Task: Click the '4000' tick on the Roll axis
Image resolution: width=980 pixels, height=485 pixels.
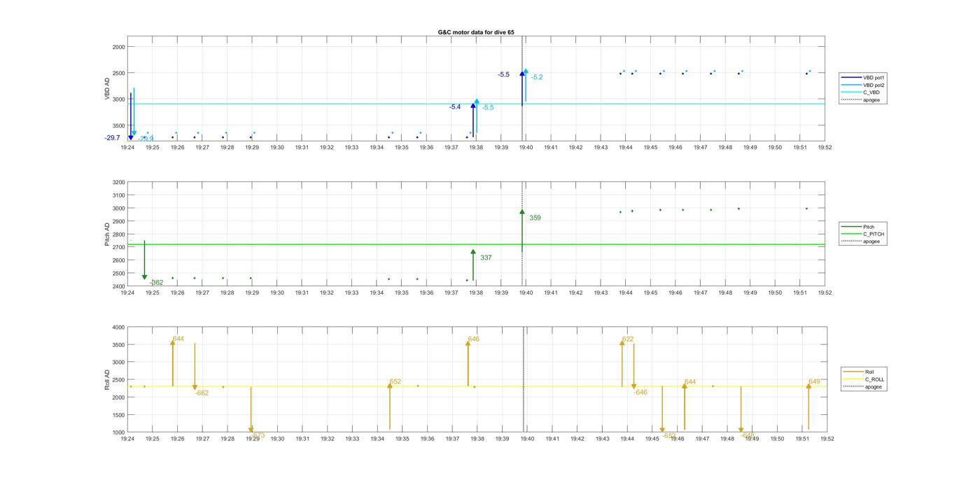Action: 119,328
